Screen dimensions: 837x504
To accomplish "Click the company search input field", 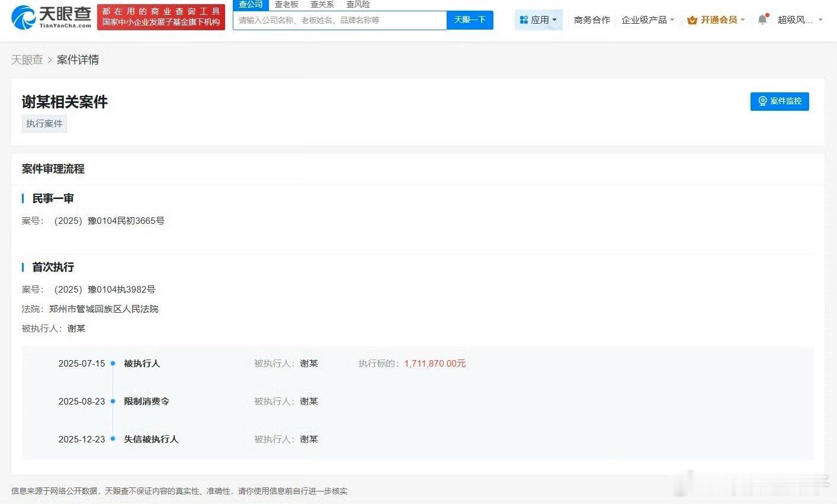I will click(x=338, y=20).
